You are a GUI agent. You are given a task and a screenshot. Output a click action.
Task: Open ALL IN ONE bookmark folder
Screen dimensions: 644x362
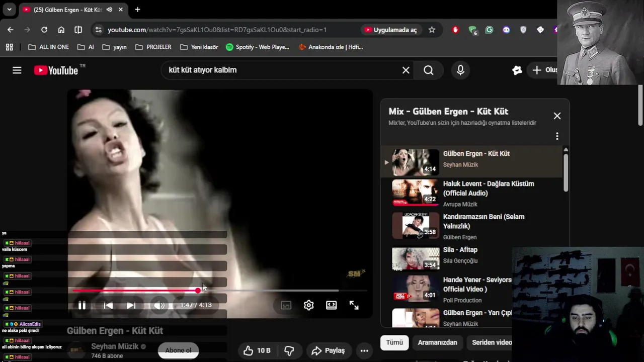(x=48, y=47)
